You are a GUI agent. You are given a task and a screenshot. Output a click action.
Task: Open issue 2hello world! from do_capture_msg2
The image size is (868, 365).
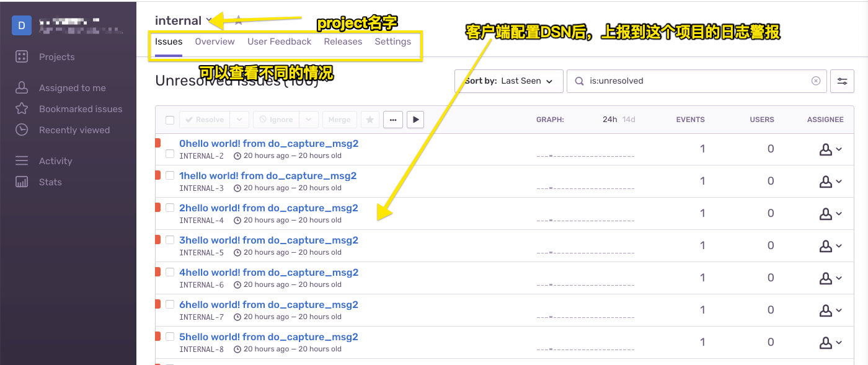pyautogui.click(x=268, y=208)
